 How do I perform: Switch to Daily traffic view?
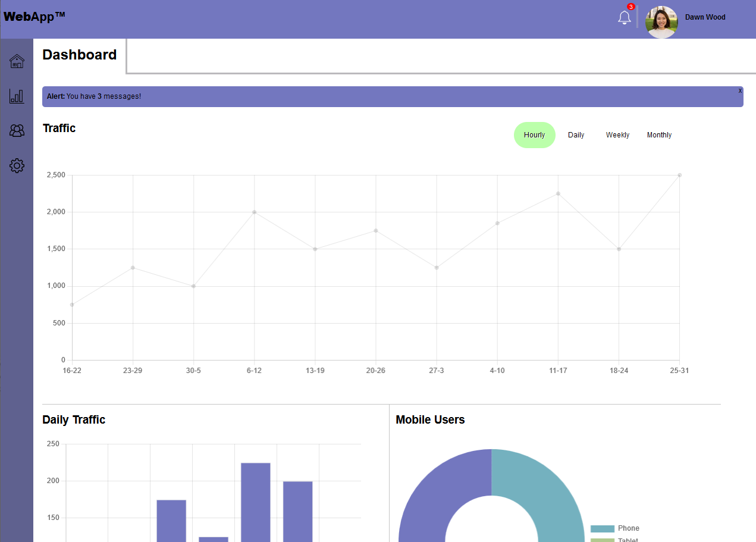(576, 135)
